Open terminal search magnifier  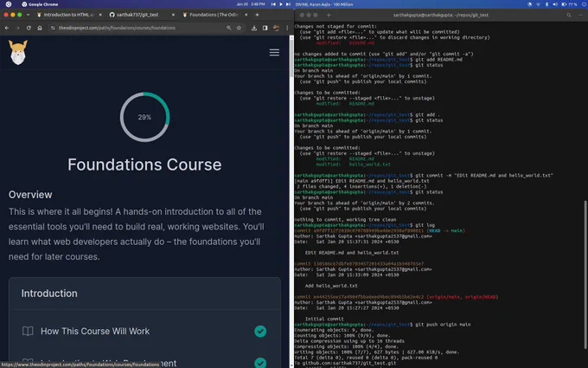point(569,15)
